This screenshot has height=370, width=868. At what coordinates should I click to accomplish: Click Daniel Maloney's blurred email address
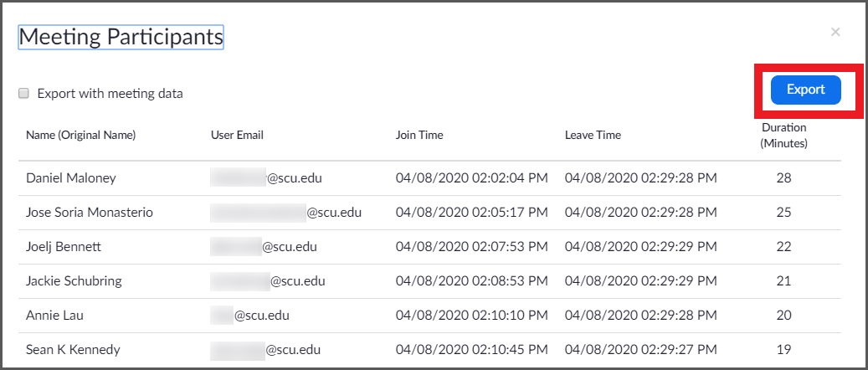[266, 178]
